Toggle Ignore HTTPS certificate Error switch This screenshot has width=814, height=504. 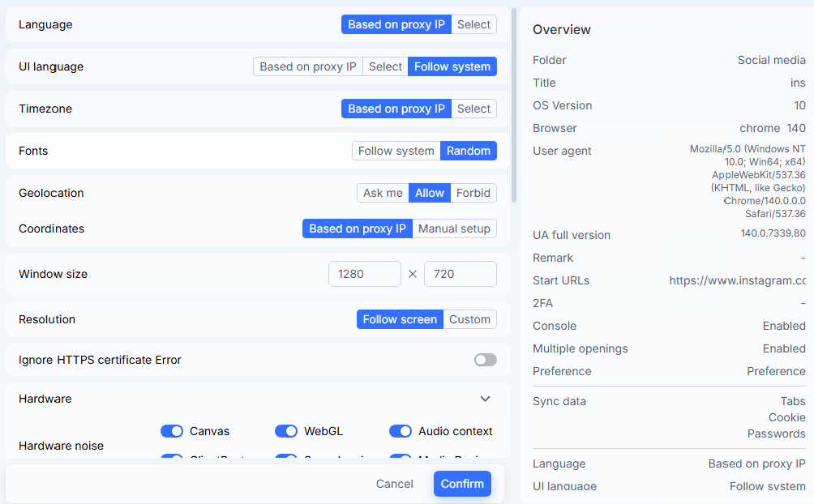pos(485,360)
